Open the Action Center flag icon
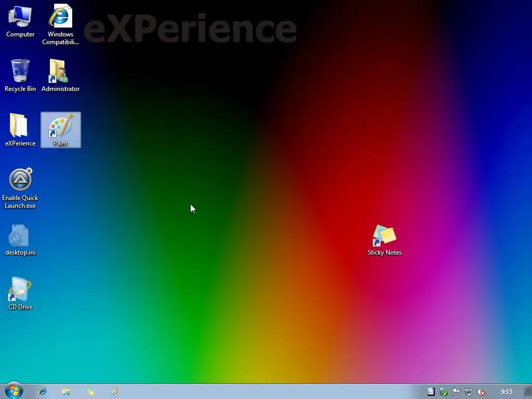The height and width of the screenshot is (399, 532). (x=456, y=392)
